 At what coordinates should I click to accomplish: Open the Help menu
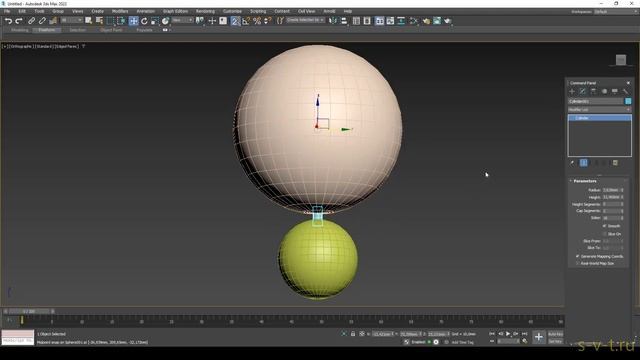pyautogui.click(x=348, y=11)
